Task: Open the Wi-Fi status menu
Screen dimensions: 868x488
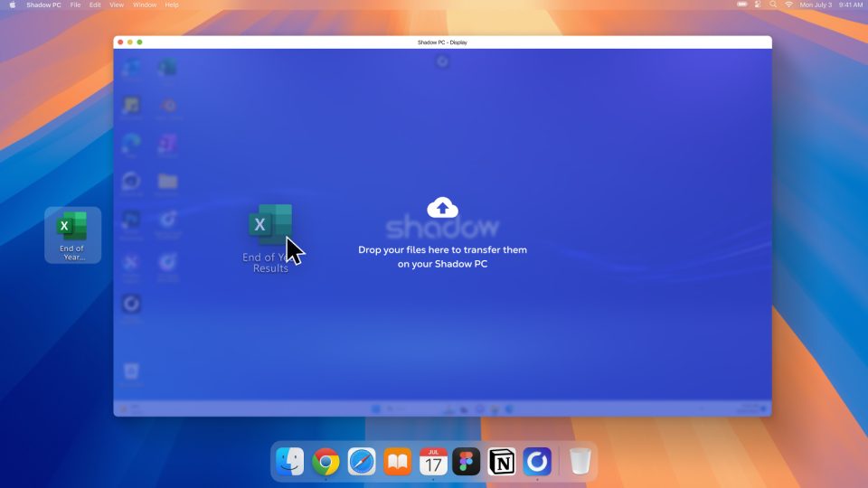Action: click(x=788, y=5)
